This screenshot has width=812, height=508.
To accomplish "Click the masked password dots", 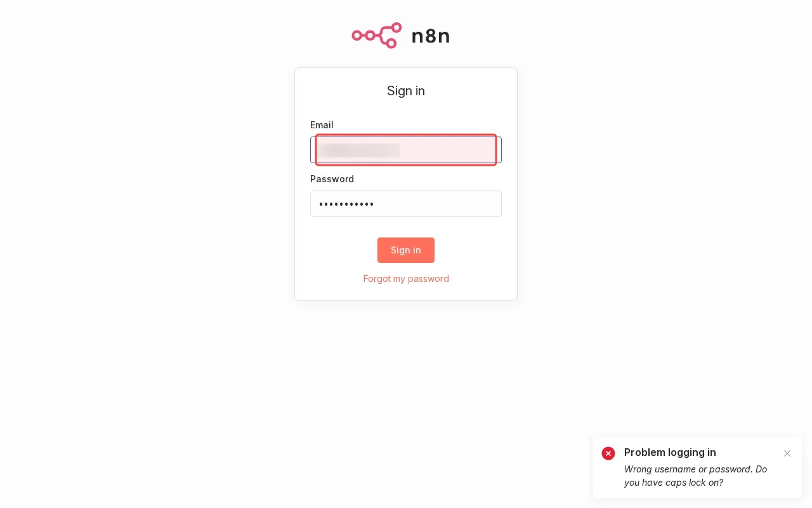I will (346, 204).
